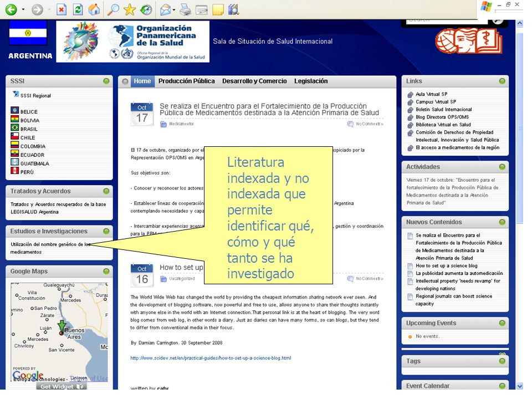532x399 pixels.
Task: Open Favorites with the yellow star icon
Action: point(130,9)
